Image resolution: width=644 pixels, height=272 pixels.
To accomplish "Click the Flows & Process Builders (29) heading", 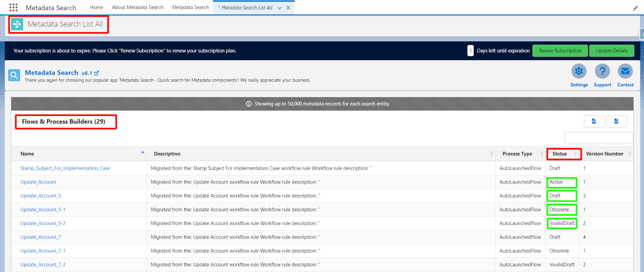I will (x=64, y=122).
